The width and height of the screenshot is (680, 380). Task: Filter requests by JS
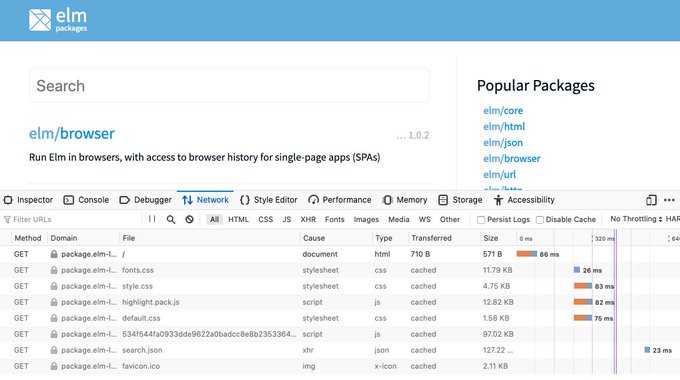287,219
